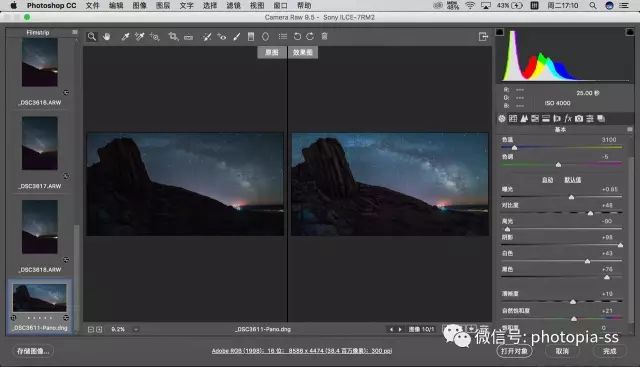Select the _DSC3617.ARW filmstrip thumbnail
The height and width of the screenshot is (367, 640).
click(x=40, y=144)
